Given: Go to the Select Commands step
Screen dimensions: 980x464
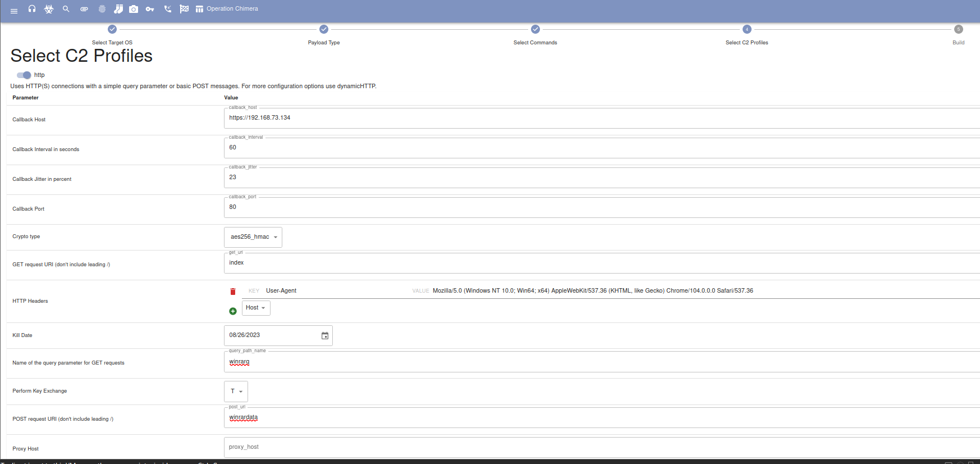Looking at the screenshot, I should [x=535, y=34].
